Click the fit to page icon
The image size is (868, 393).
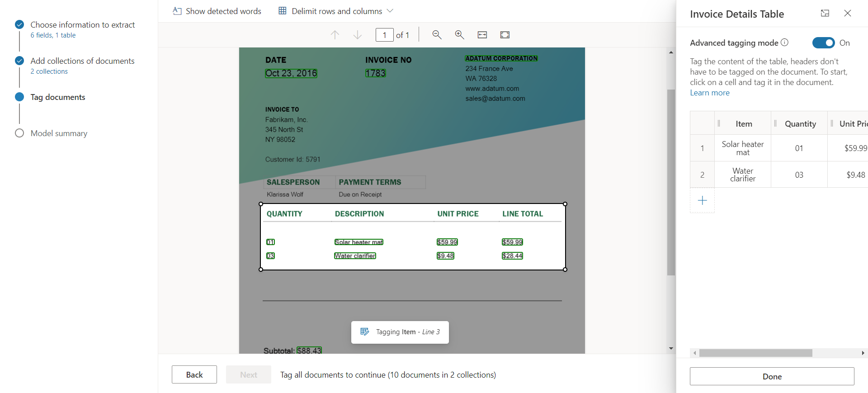[x=505, y=35]
